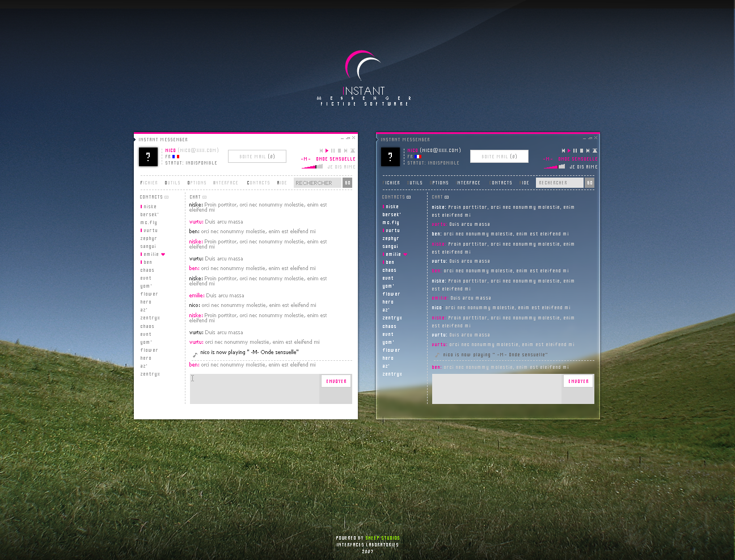
Task: Click Boite Mail (0) button in dark window
Action: (x=499, y=156)
